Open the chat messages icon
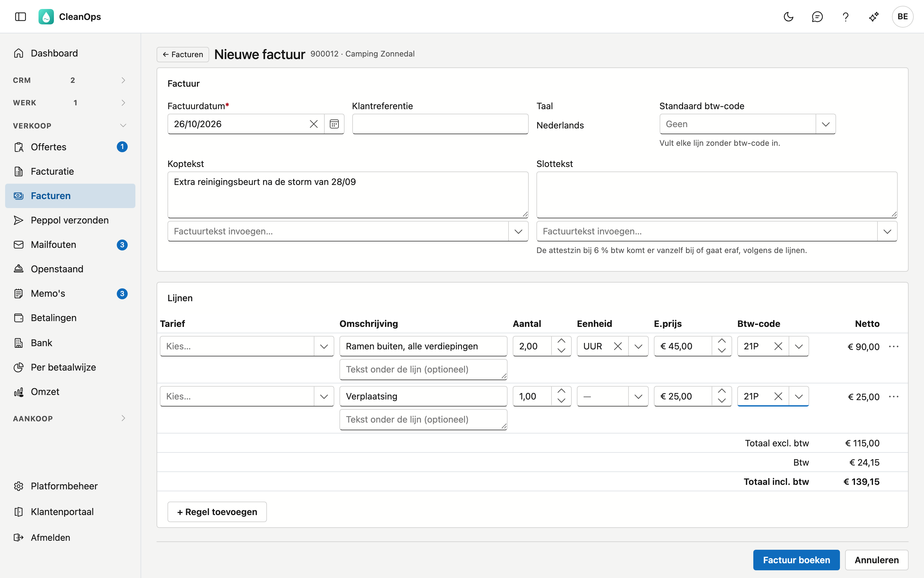The height and width of the screenshot is (578, 924). [x=817, y=16]
